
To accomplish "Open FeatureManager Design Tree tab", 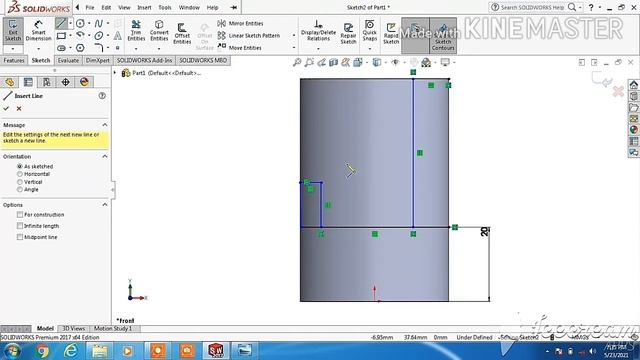I will click(x=10, y=82).
